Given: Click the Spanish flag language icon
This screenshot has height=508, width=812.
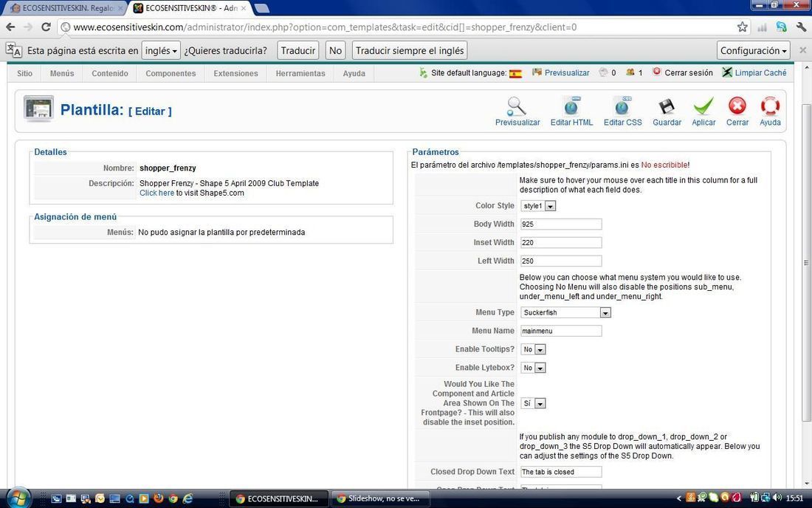Looking at the screenshot, I should click(x=515, y=74).
